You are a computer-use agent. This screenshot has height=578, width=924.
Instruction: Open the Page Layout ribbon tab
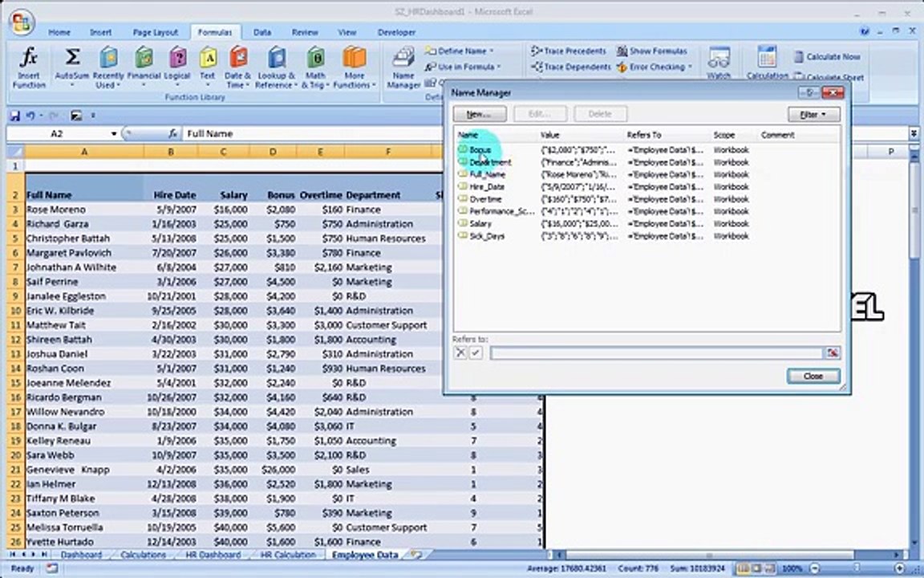coord(155,32)
